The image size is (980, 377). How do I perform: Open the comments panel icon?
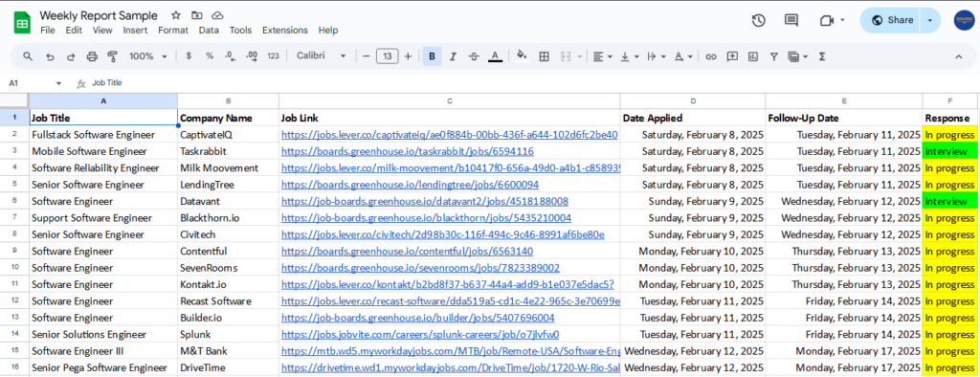[791, 21]
